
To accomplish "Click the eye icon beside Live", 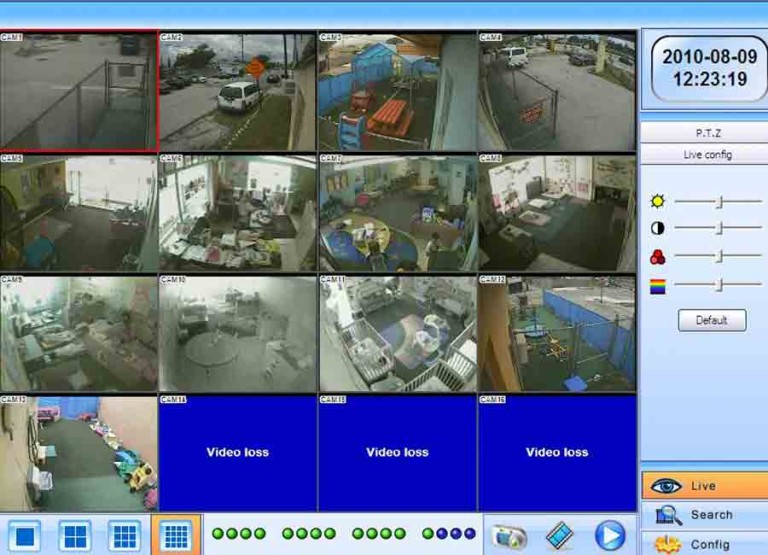I will [x=666, y=486].
